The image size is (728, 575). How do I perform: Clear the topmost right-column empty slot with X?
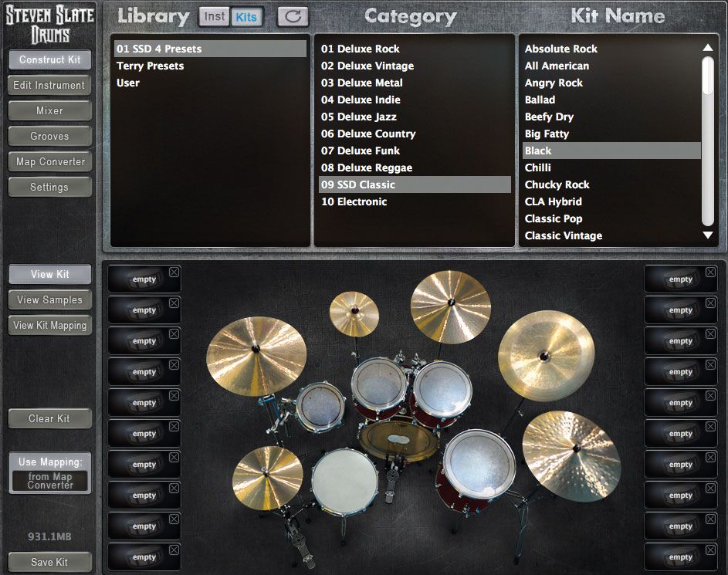[x=710, y=272]
